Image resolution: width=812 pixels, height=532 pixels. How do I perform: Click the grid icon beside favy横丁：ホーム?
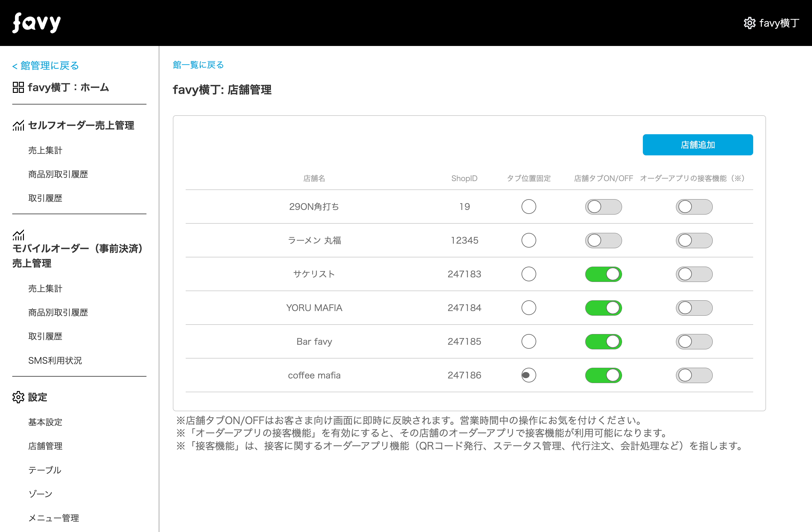pos(18,87)
